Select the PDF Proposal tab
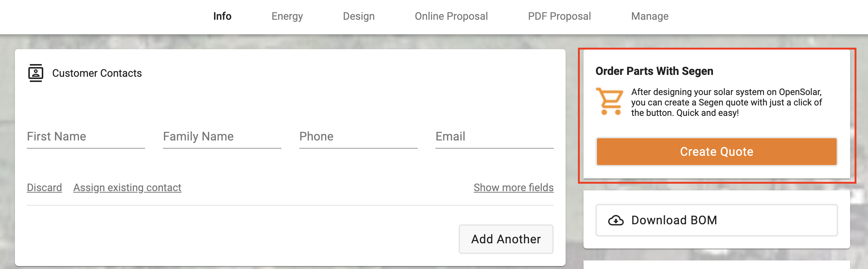The width and height of the screenshot is (868, 269). 559,16
